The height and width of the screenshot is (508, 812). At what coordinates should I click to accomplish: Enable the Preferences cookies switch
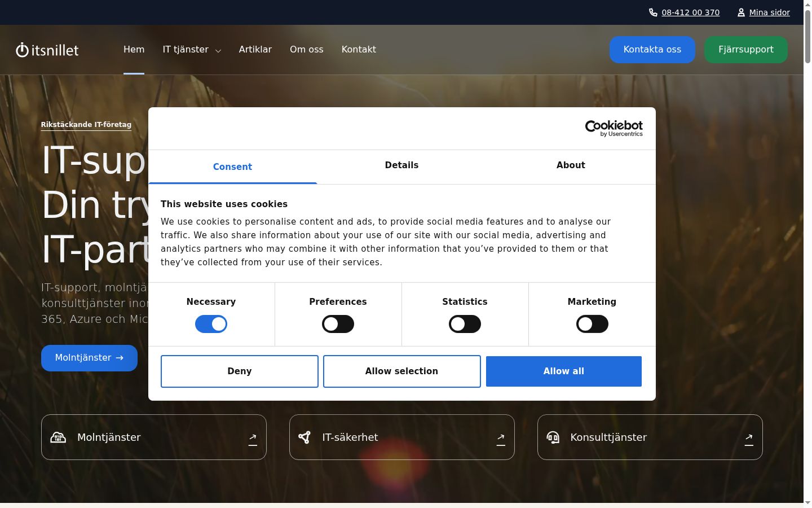(x=338, y=324)
